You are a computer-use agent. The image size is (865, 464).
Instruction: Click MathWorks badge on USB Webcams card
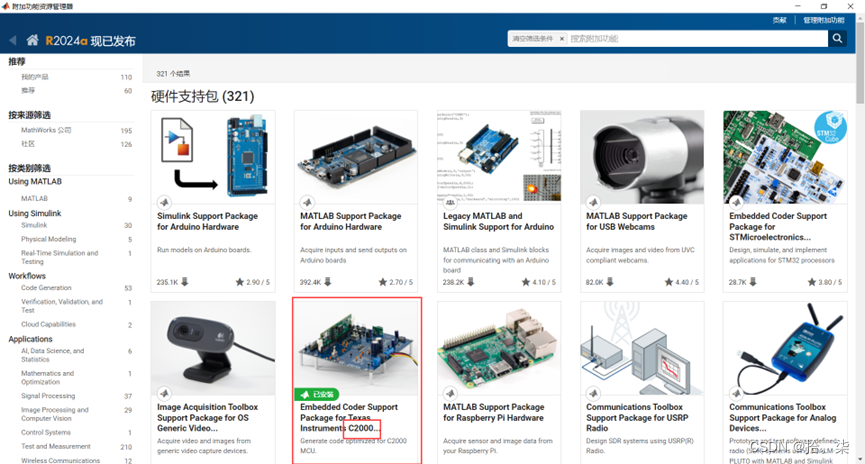(x=593, y=202)
